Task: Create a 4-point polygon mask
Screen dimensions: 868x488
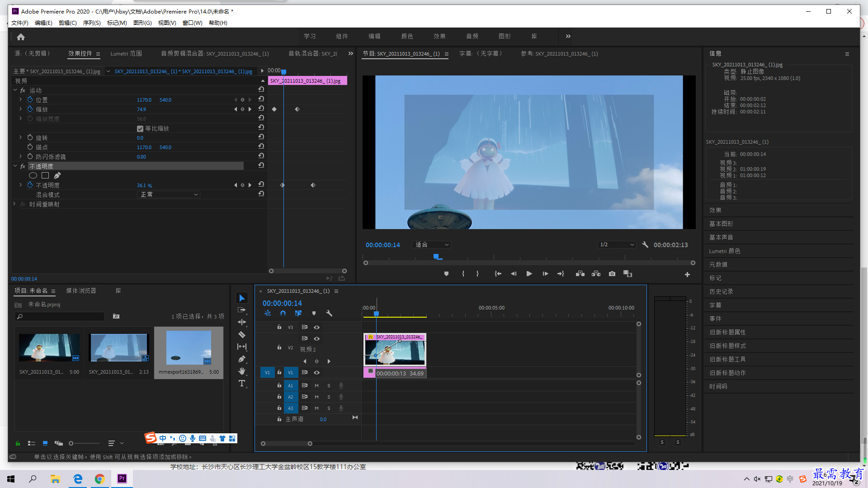Action: pos(45,175)
